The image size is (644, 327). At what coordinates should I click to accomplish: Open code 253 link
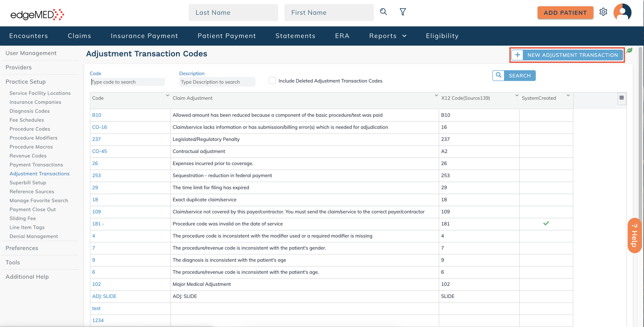pos(96,175)
